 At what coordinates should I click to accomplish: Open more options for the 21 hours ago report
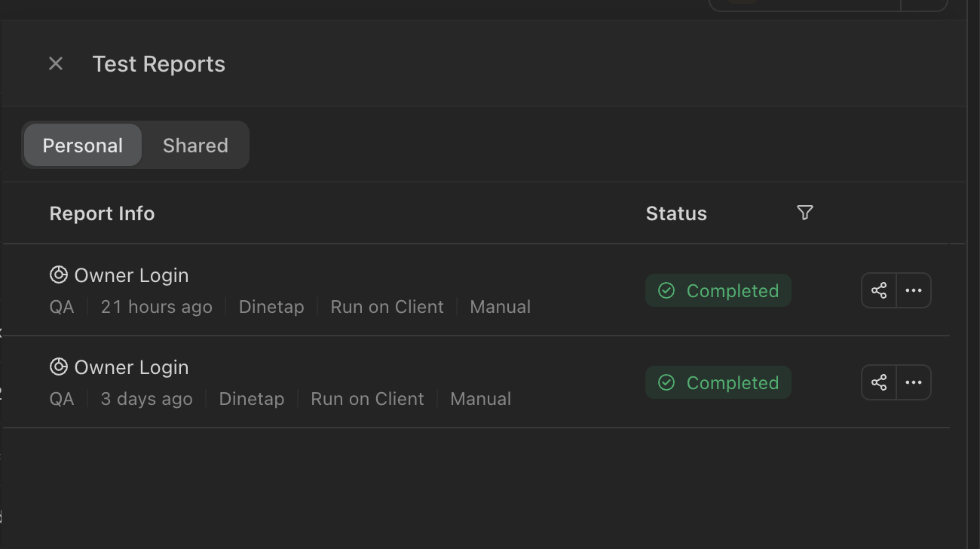click(914, 291)
